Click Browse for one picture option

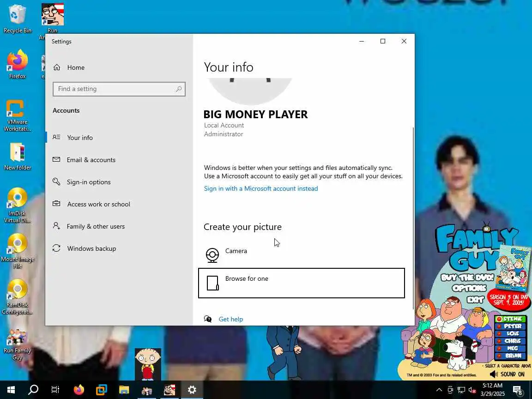[x=301, y=283]
